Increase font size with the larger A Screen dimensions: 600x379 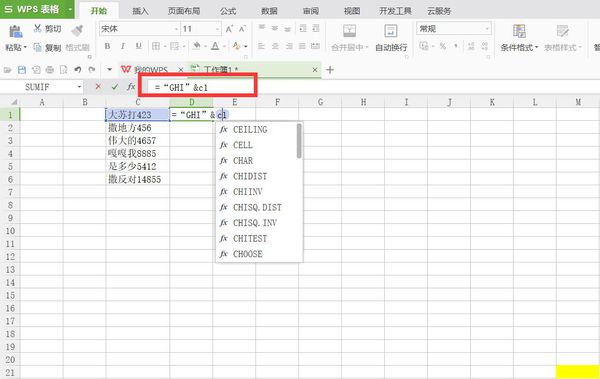click(x=229, y=29)
